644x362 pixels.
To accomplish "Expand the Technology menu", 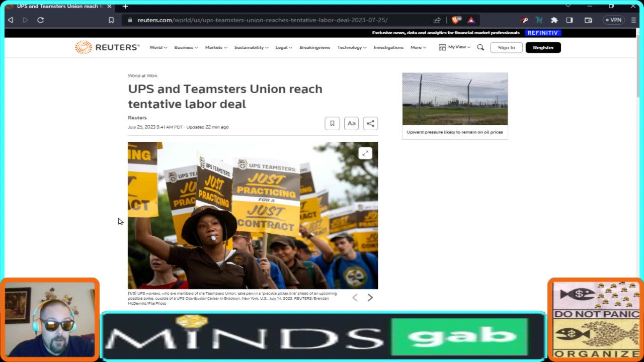I will point(352,47).
